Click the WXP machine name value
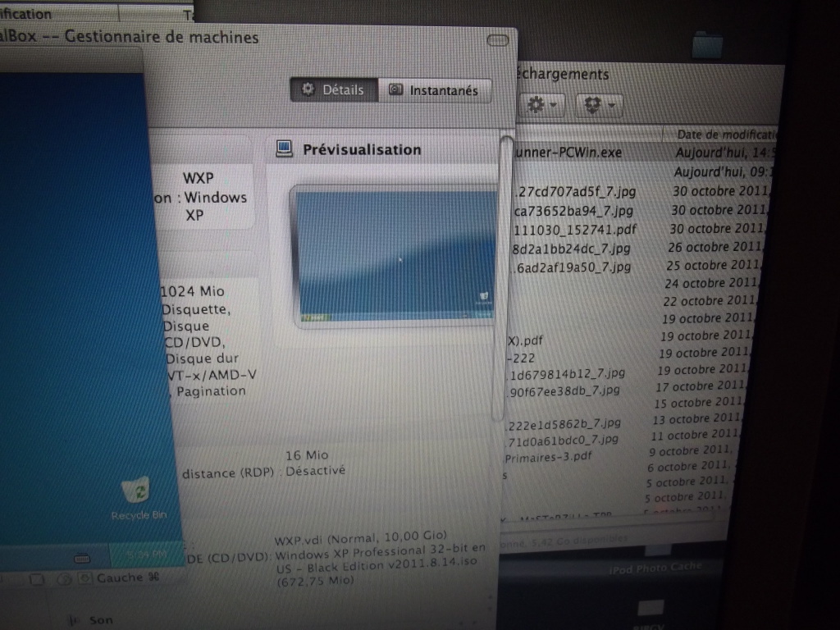This screenshot has height=630, width=840. pos(199,178)
